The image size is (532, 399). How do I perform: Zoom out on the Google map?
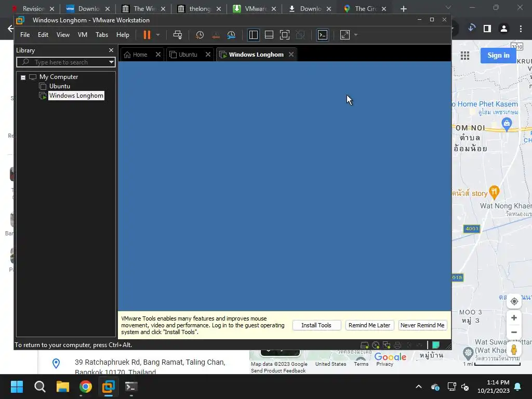click(514, 332)
